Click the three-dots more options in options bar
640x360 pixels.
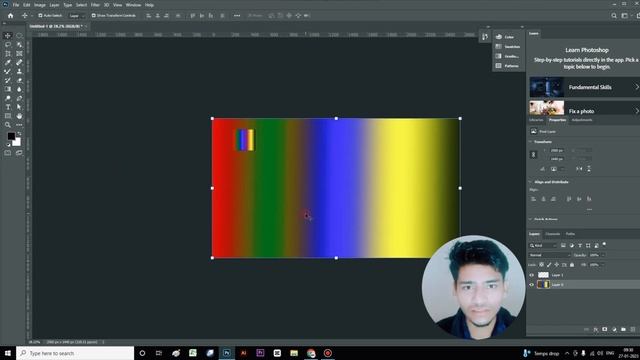pos(237,16)
